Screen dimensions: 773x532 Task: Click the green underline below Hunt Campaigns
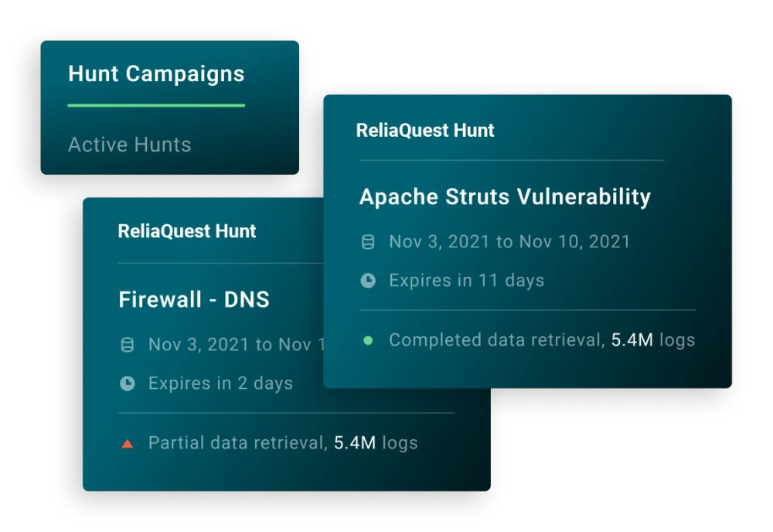pos(156,105)
